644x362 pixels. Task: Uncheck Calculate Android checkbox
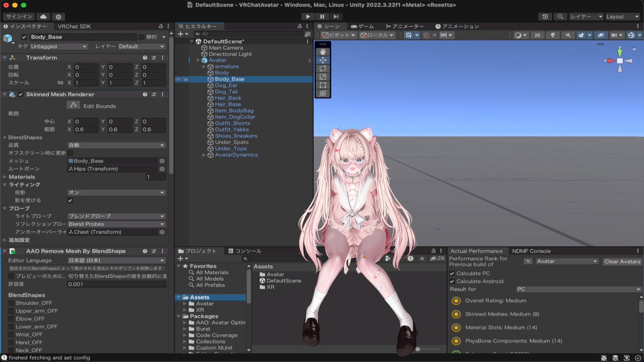[x=452, y=281]
